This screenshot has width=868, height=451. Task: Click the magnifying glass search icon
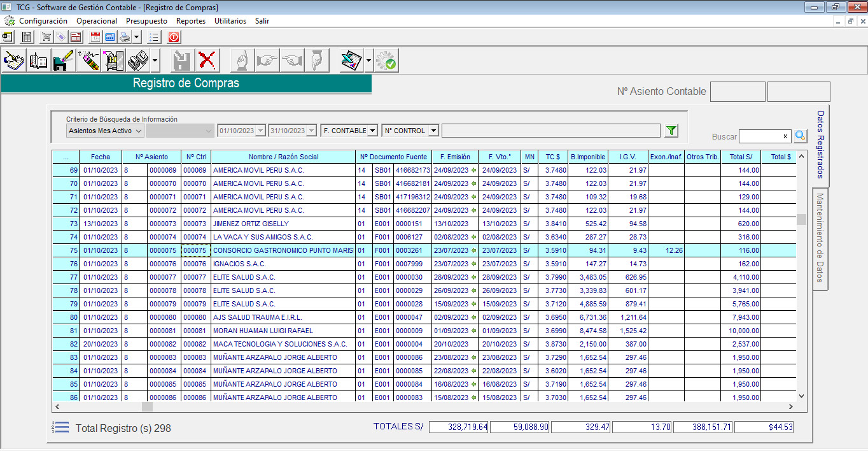pyautogui.click(x=800, y=136)
